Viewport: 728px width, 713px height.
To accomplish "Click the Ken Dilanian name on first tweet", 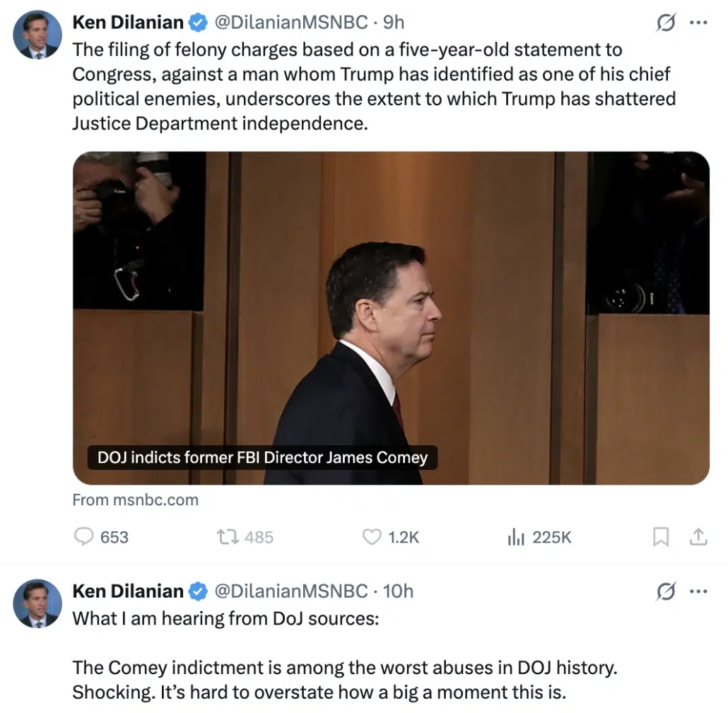I will (128, 23).
